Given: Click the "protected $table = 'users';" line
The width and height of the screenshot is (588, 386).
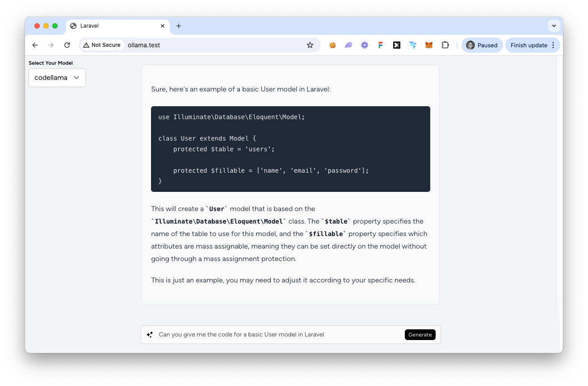Looking at the screenshot, I should point(224,149).
